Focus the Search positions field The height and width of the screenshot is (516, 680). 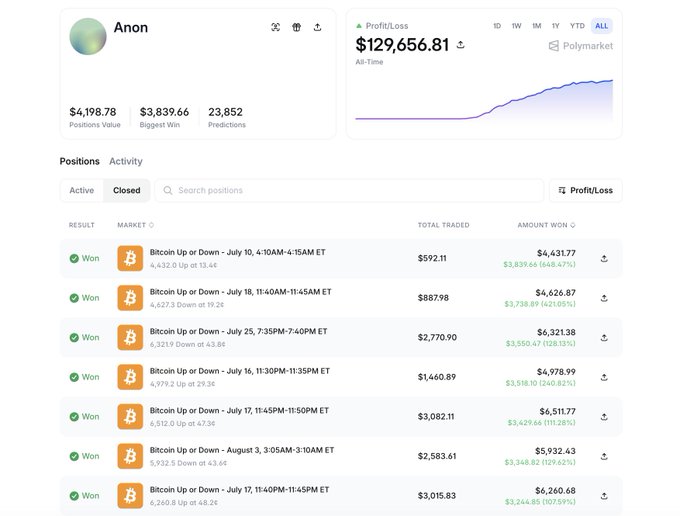coord(350,190)
